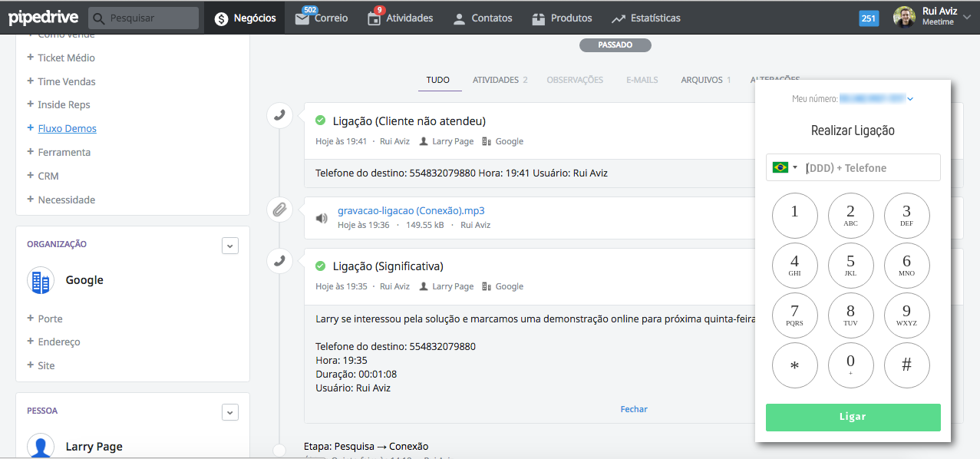This screenshot has height=459, width=980.
Task: Click the paperclip attachment timeline icon
Action: click(280, 210)
